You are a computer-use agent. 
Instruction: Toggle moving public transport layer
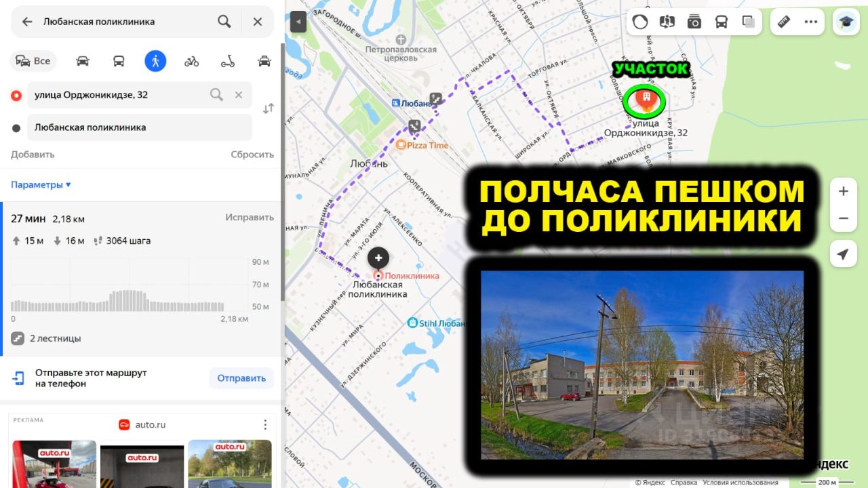coord(722,22)
